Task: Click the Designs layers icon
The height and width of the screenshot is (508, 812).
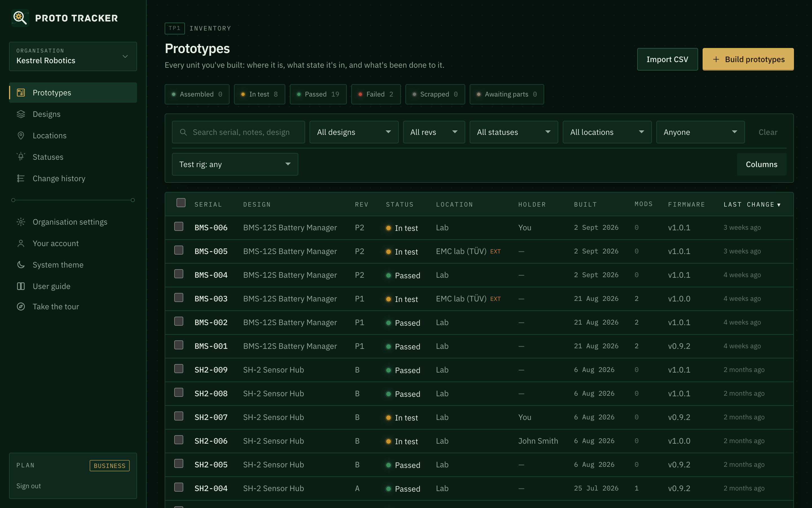Action: tap(21, 114)
